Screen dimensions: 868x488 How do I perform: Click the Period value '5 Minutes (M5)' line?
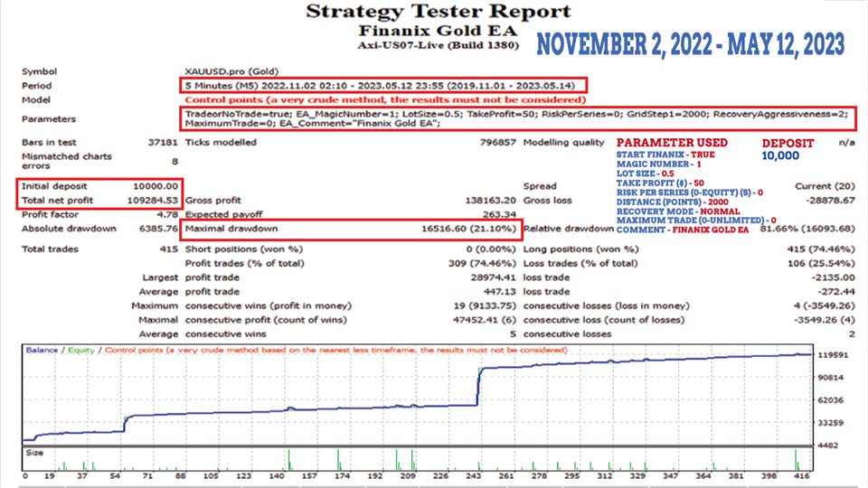click(x=380, y=86)
